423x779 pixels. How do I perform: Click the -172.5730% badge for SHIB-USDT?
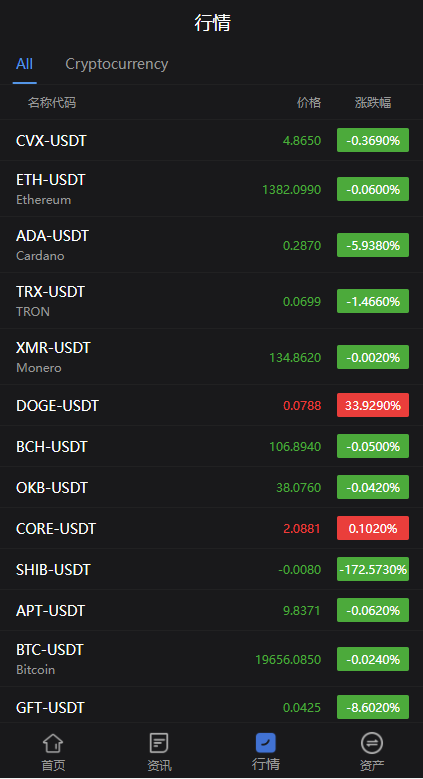tap(373, 569)
